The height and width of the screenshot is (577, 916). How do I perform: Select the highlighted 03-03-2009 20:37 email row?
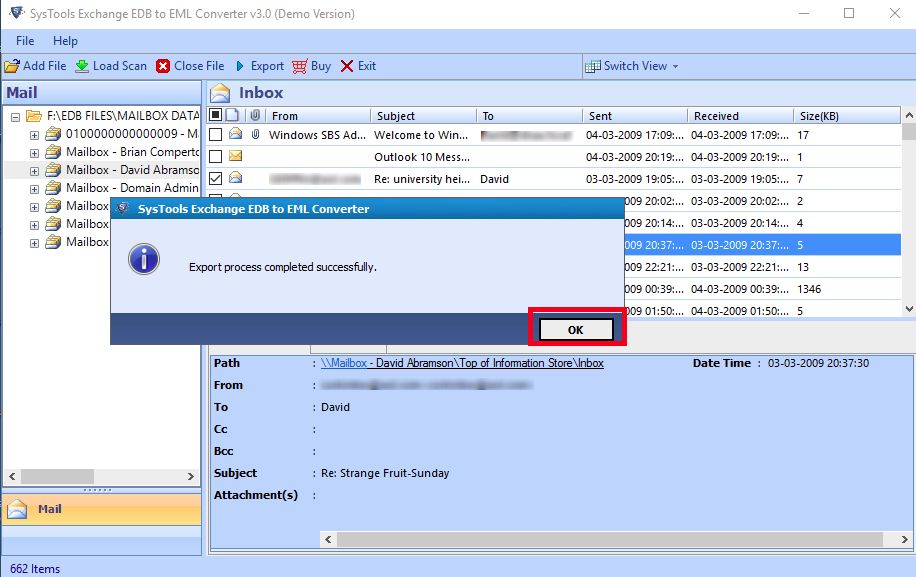762,245
